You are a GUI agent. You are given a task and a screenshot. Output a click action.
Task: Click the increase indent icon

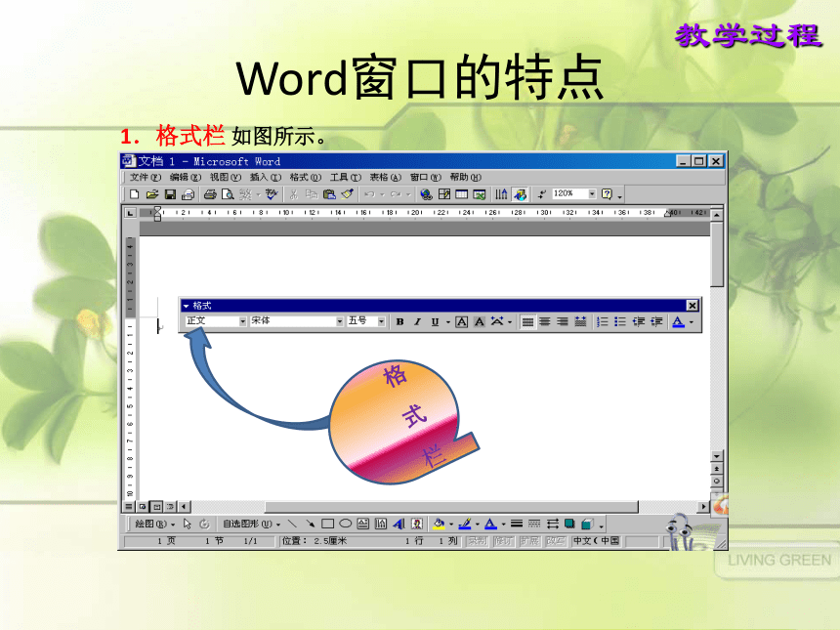(656, 321)
